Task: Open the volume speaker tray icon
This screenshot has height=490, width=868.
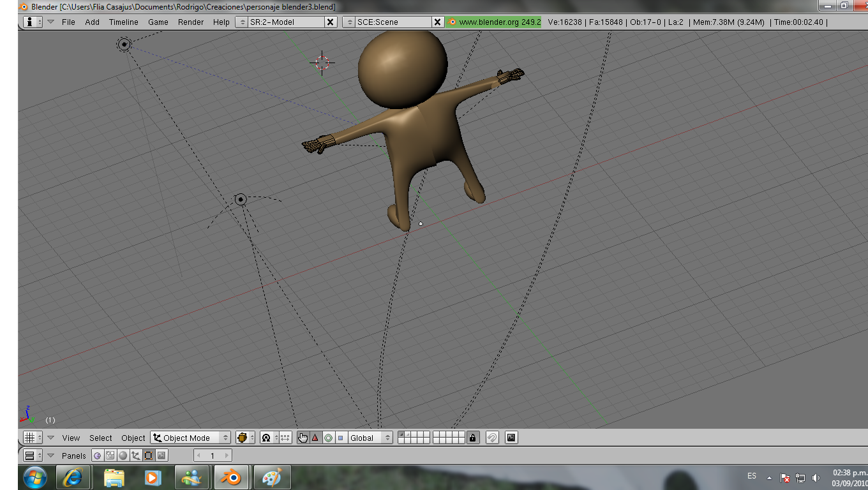Action: coord(816,477)
